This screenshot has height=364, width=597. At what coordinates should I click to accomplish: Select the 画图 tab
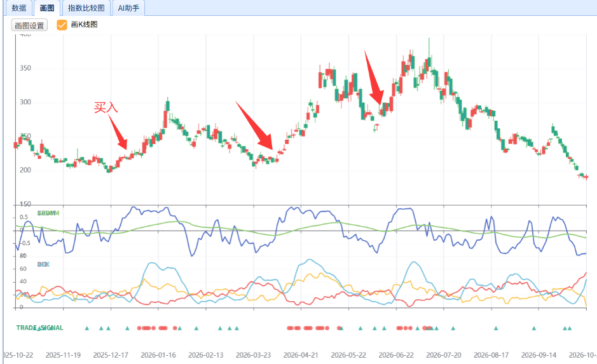click(47, 8)
